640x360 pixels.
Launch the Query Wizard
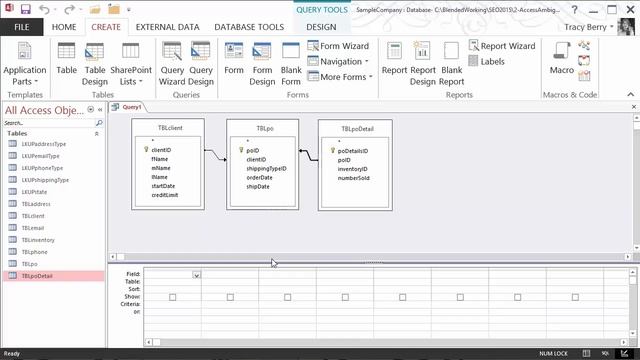(172, 64)
